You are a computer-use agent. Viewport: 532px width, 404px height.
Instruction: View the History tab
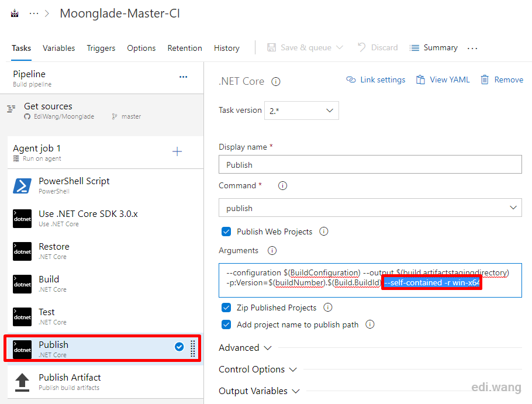[227, 48]
